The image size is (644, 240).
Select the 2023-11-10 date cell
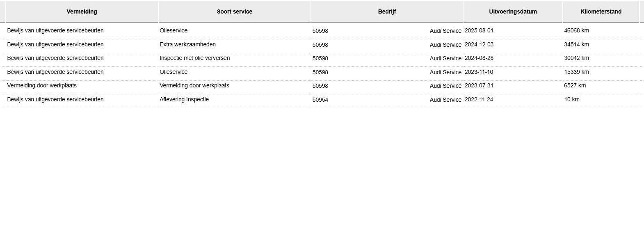point(479,72)
